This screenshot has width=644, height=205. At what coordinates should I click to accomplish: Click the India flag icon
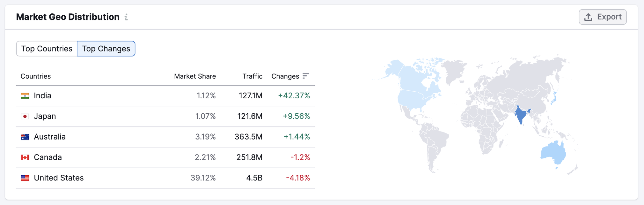tap(25, 96)
